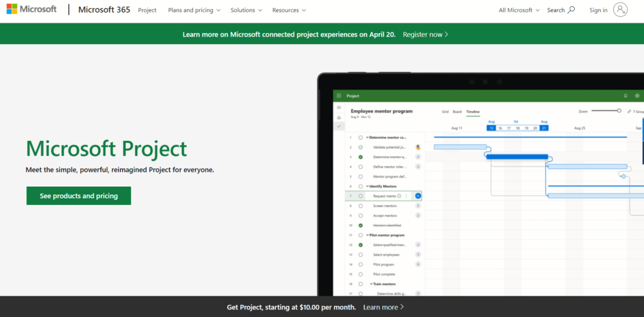Click the Project nav item
The image size is (644, 317).
147,10
